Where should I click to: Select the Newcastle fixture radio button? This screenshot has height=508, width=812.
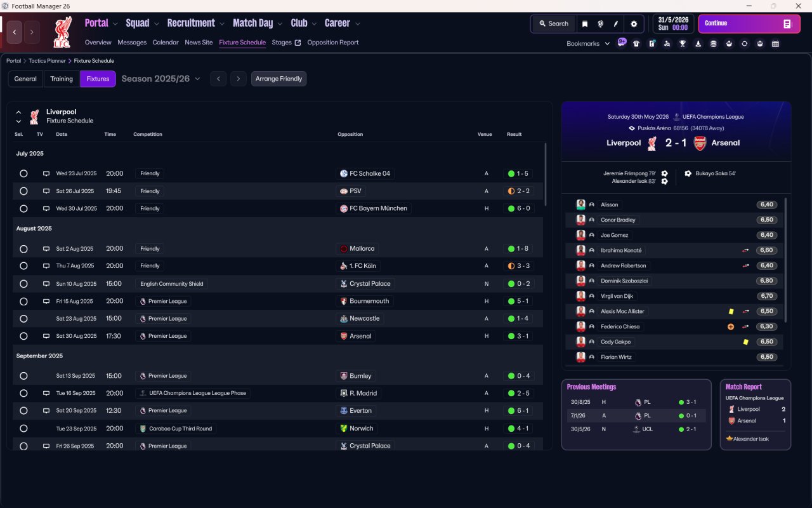click(x=23, y=319)
